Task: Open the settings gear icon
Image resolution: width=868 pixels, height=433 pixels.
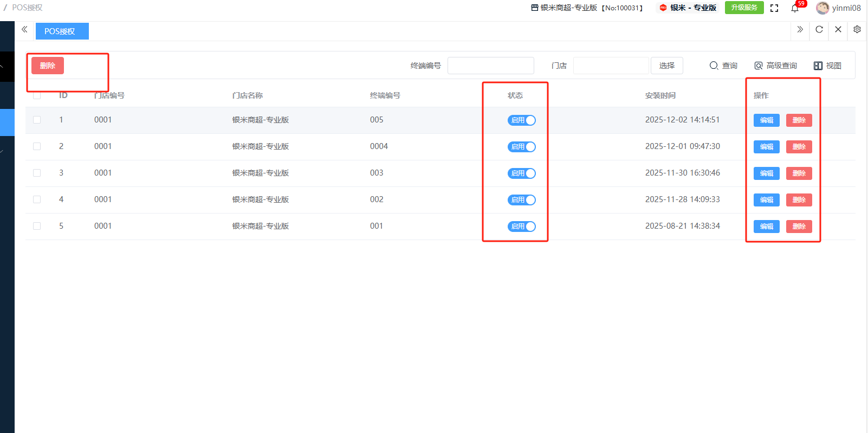Action: click(x=857, y=30)
